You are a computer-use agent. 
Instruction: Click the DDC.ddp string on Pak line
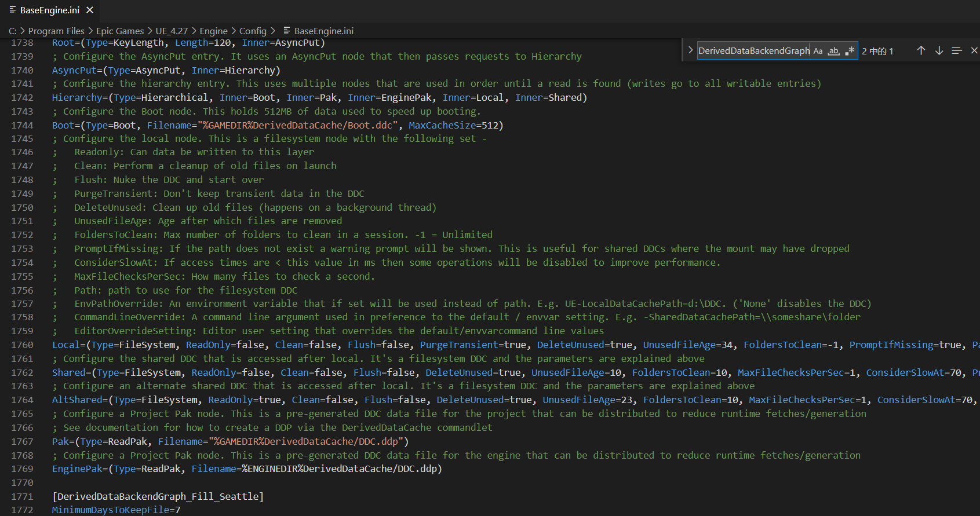[x=309, y=442]
